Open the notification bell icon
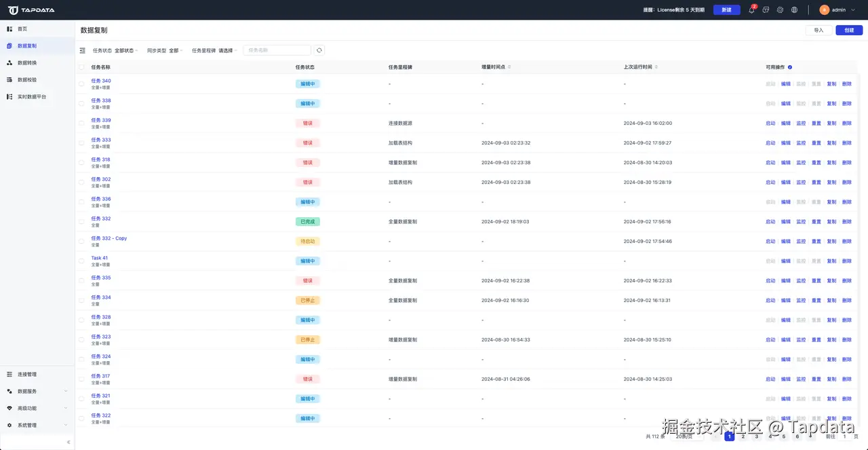 coord(751,10)
